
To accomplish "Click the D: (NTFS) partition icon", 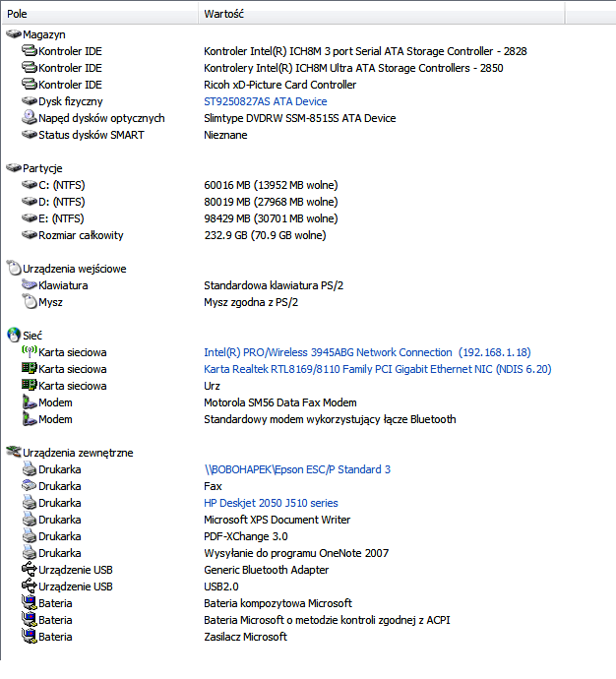I will pyautogui.click(x=30, y=201).
